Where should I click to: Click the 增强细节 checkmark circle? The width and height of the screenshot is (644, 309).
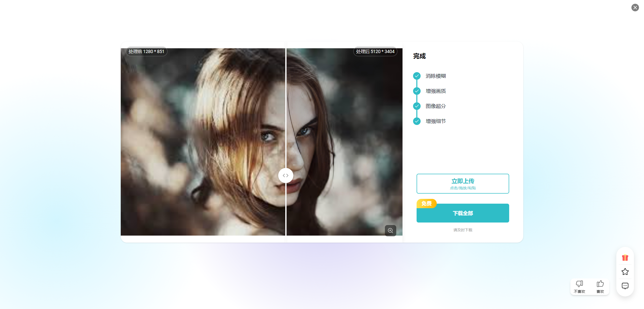(x=417, y=121)
